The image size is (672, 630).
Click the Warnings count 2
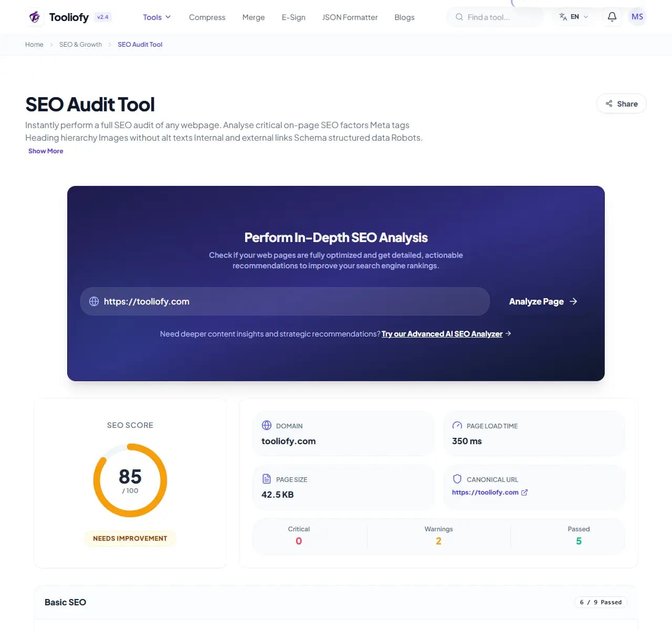click(x=438, y=541)
